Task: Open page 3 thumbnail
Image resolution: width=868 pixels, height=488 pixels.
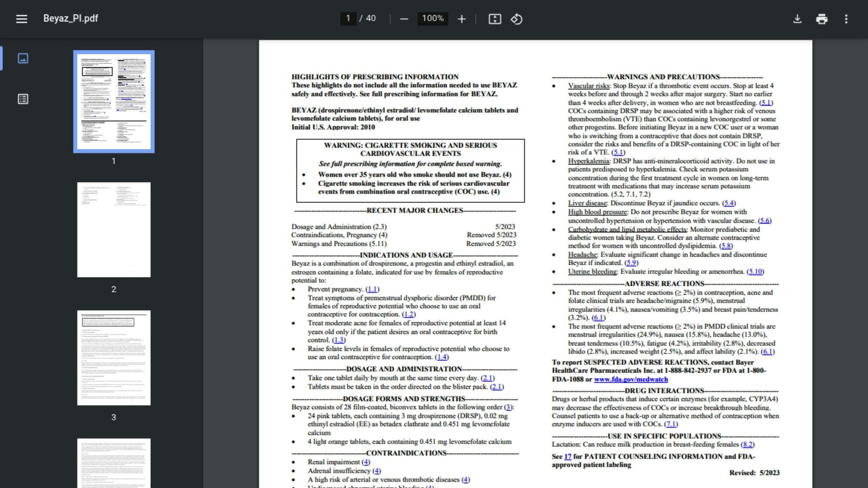Action: [114, 358]
